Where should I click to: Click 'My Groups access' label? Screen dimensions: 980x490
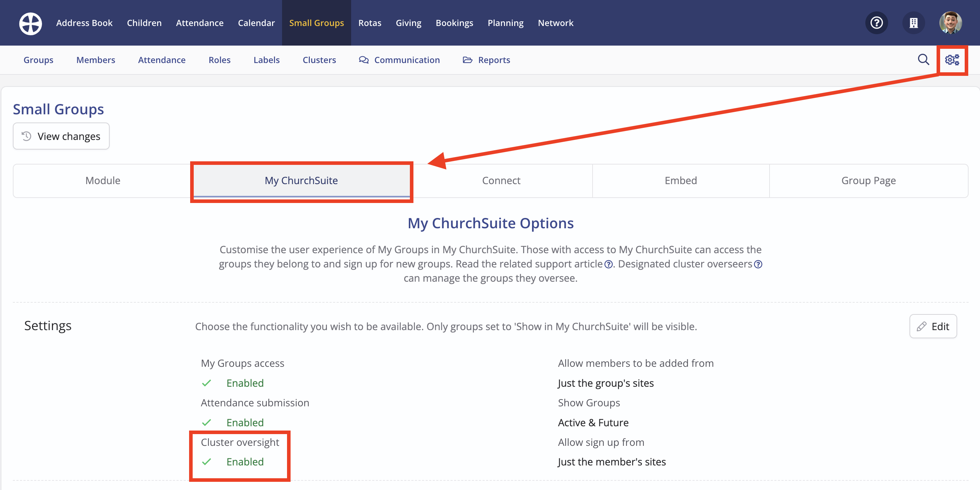click(243, 363)
